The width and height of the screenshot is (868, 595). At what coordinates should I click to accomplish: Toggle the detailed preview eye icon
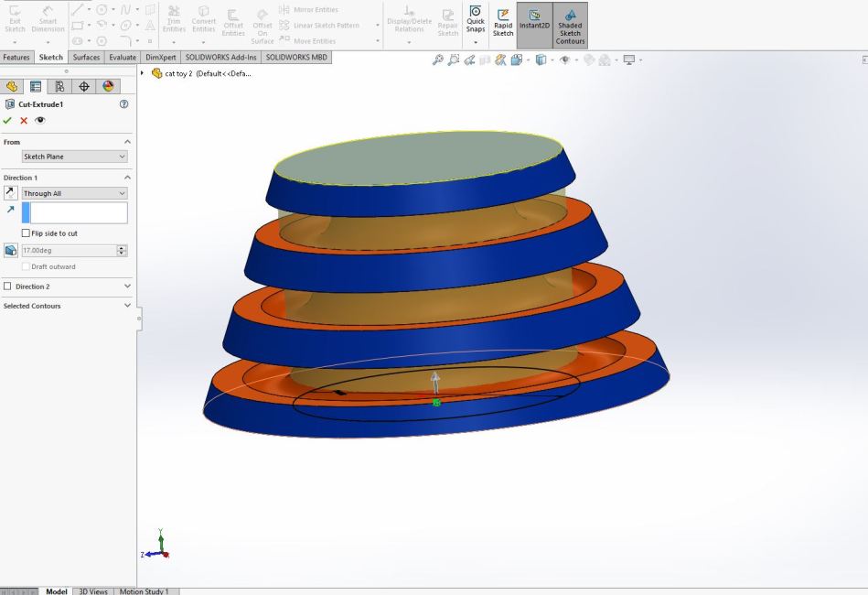point(40,121)
